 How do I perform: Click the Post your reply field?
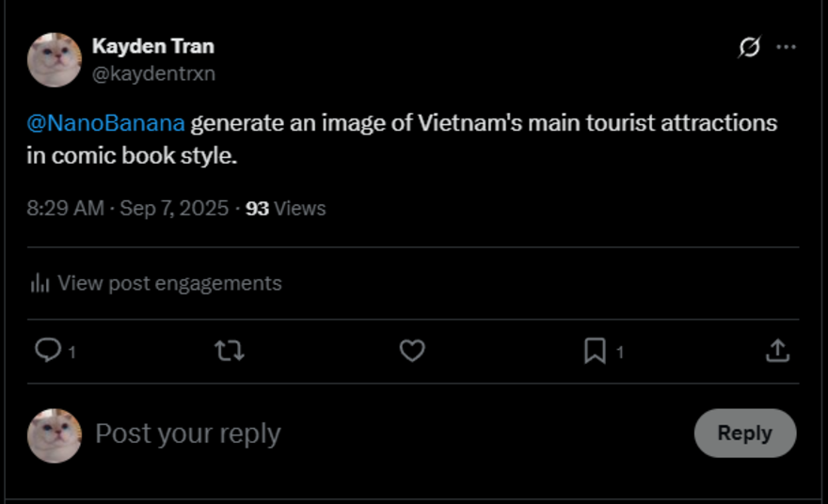point(188,433)
